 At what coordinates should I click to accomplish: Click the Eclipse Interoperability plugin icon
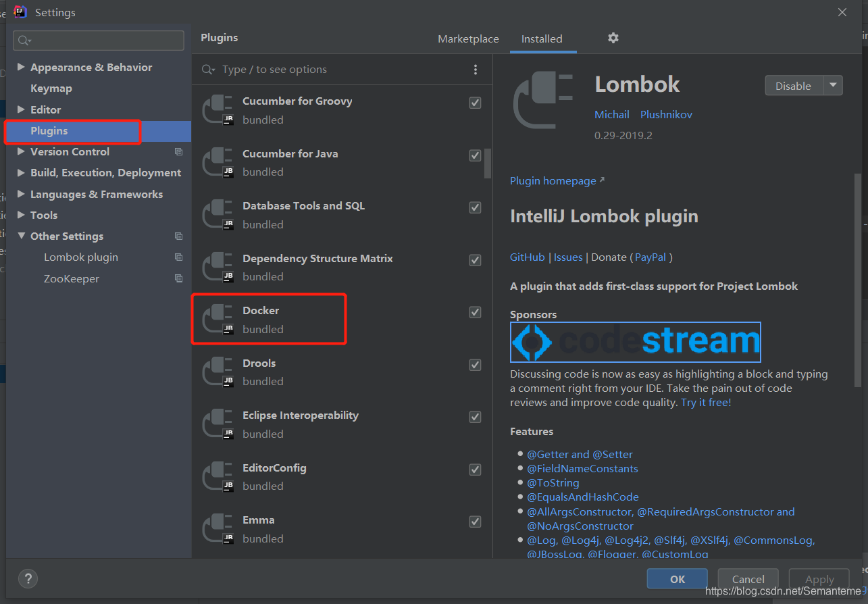pyautogui.click(x=218, y=424)
